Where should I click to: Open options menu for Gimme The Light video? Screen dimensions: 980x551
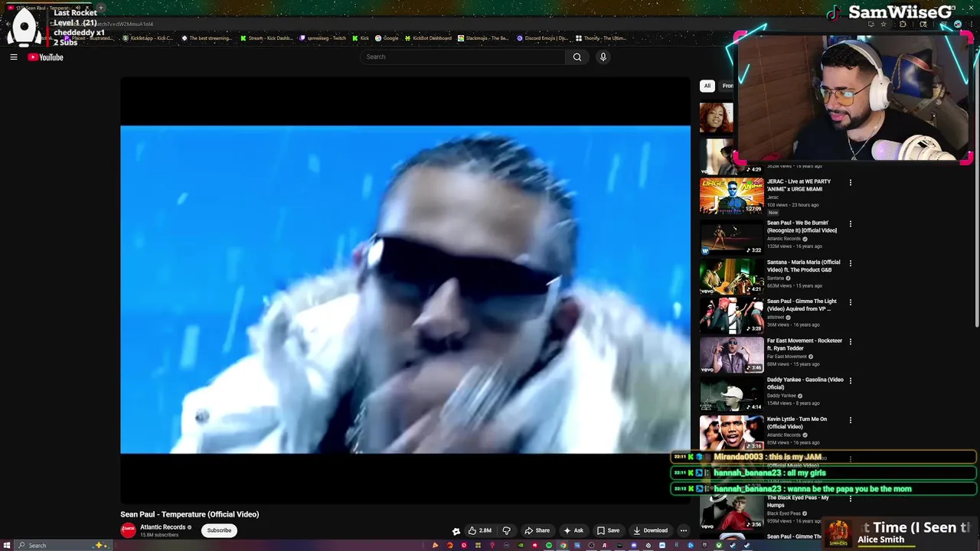[850, 302]
